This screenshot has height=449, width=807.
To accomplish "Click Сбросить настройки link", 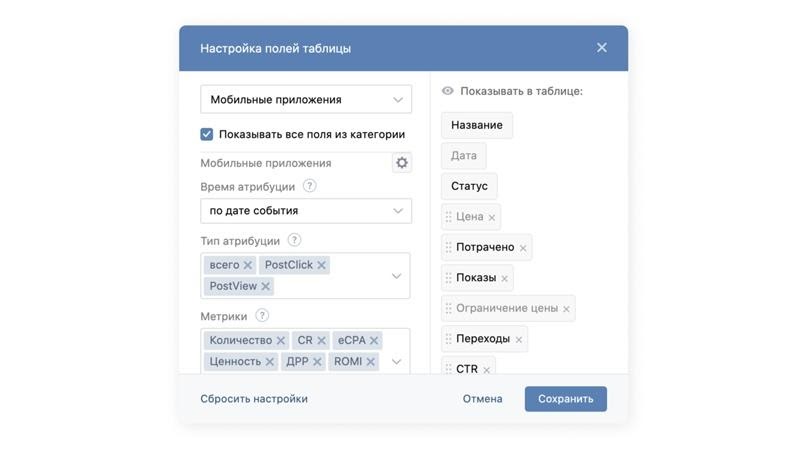I will coord(254,399).
